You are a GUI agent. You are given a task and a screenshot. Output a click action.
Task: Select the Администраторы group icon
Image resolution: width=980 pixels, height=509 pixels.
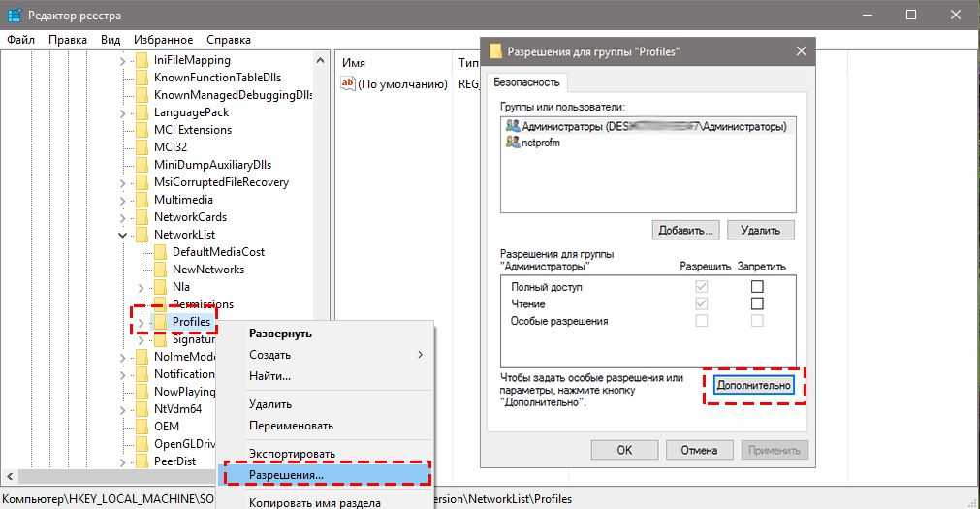pyautogui.click(x=513, y=126)
